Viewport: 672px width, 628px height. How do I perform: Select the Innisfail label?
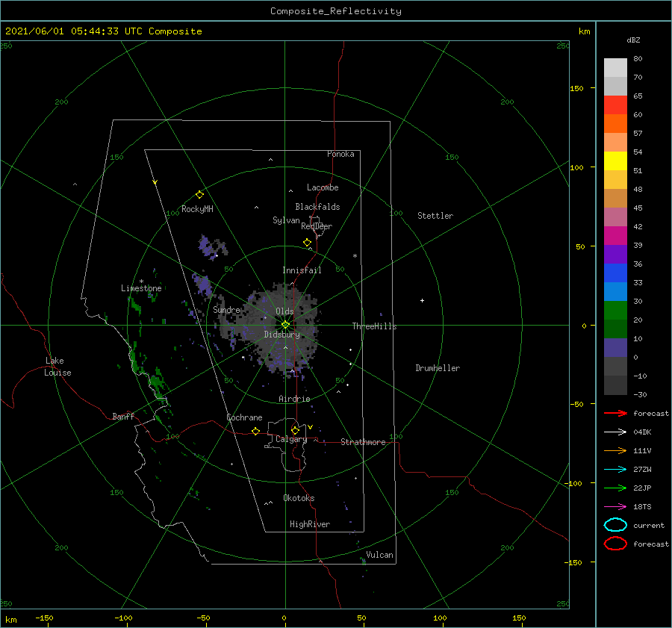[302, 270]
